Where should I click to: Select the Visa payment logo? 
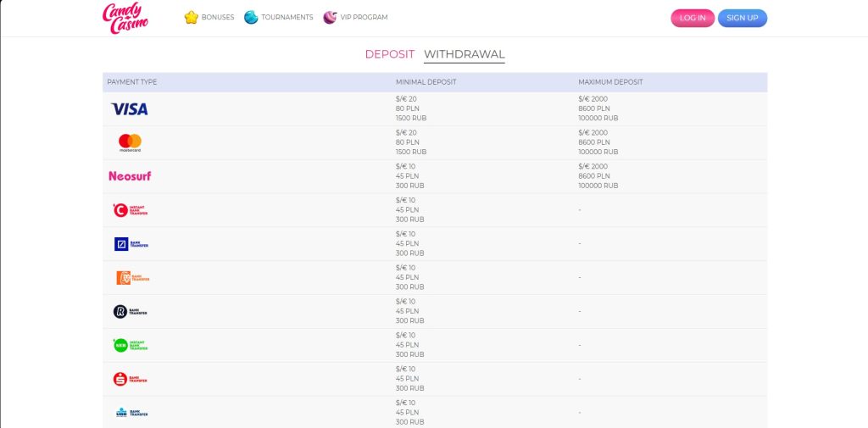click(x=129, y=108)
